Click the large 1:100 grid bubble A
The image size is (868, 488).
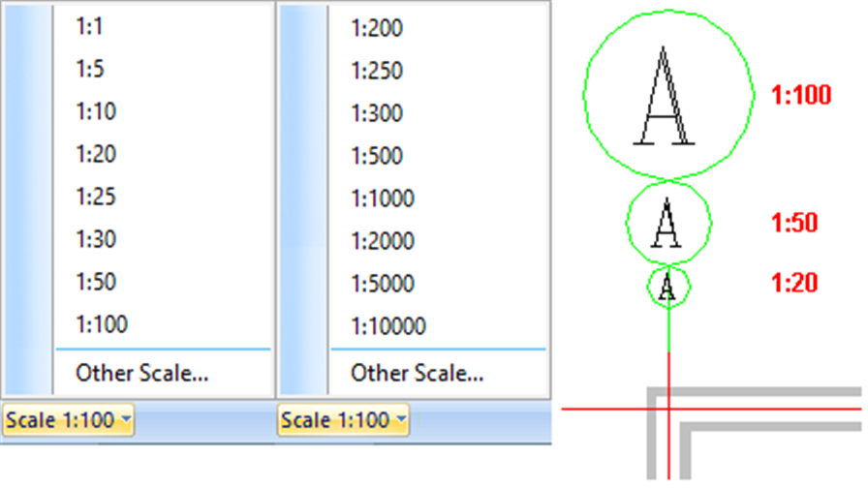pos(668,95)
